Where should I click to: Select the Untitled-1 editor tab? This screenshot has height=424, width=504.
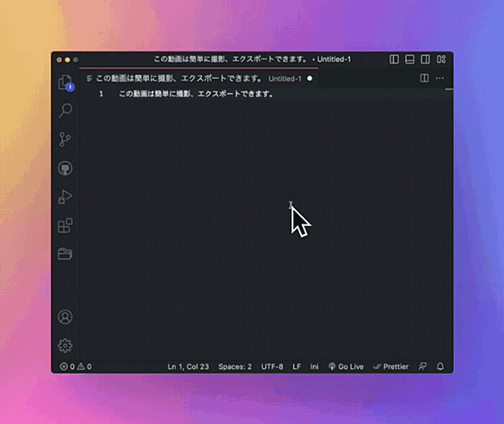pos(200,78)
